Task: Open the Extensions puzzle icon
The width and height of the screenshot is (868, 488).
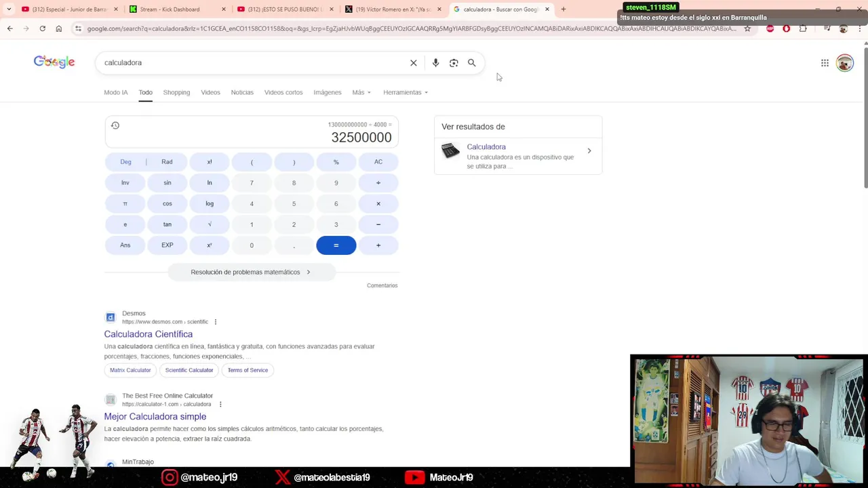Action: point(803,28)
